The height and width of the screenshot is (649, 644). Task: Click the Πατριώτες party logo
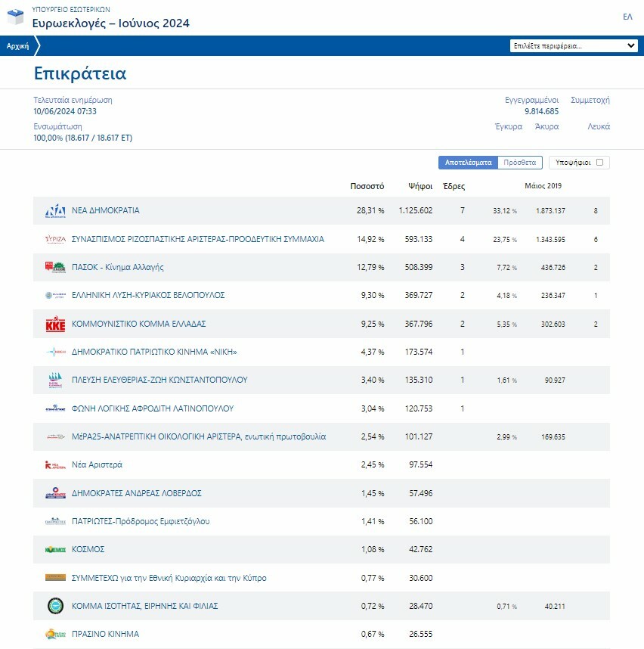click(x=55, y=521)
